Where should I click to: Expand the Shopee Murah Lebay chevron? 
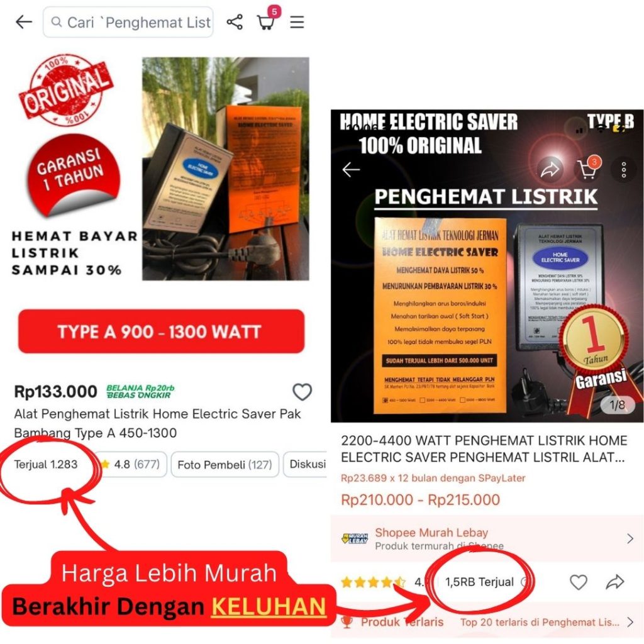[x=630, y=538]
